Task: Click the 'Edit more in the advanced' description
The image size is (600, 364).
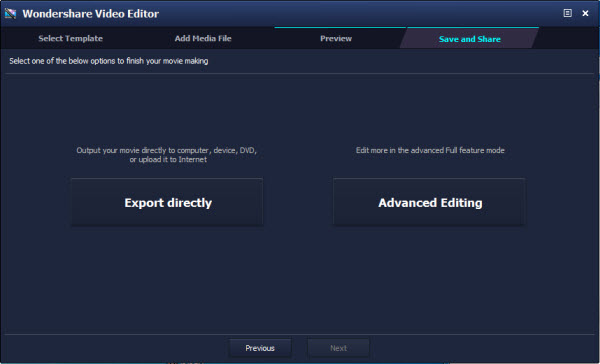Action: coord(430,150)
